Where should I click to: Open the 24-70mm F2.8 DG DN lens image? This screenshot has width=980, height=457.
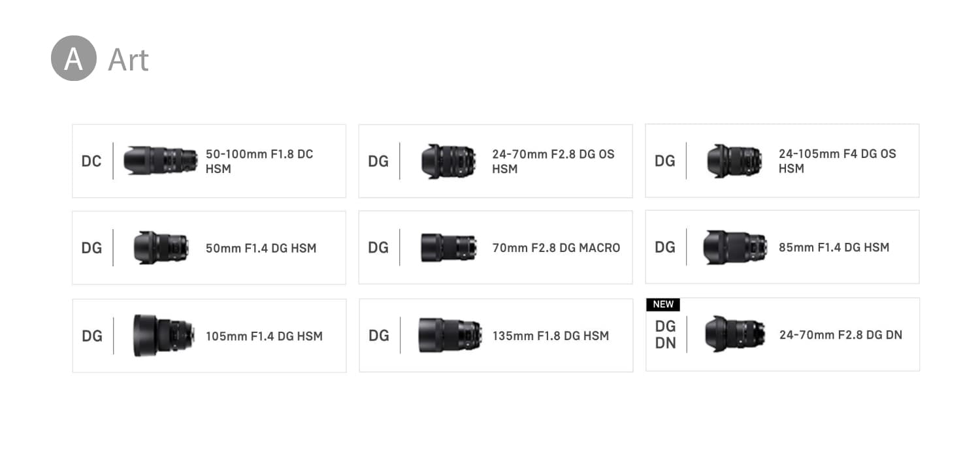tap(735, 334)
